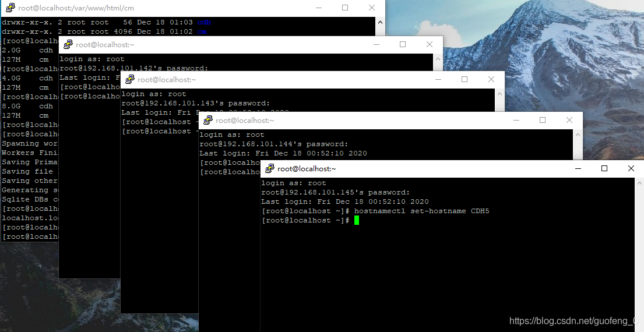
Task: Close the /var/www/html/cm terminal window
Action: coord(372,8)
